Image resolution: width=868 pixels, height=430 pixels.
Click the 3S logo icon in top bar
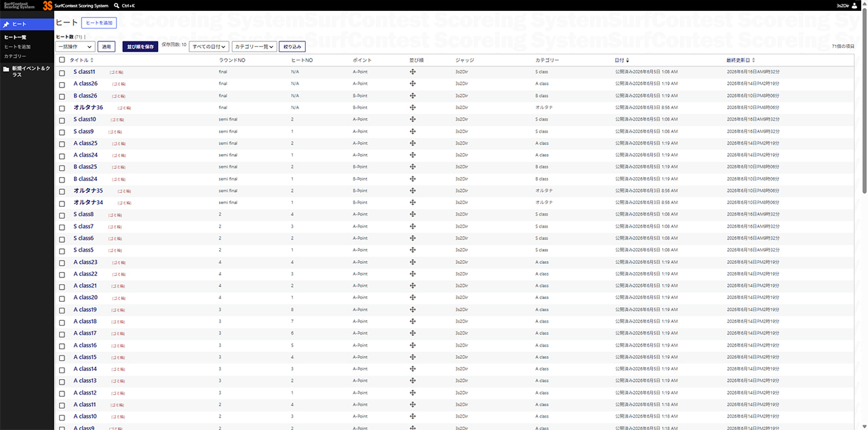point(47,5)
